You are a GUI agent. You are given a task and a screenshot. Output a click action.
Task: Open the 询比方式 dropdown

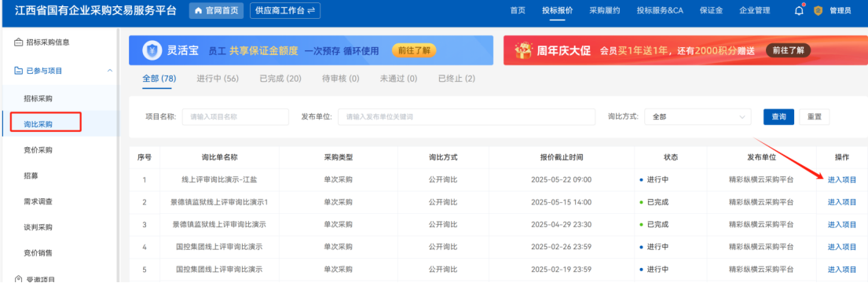(x=698, y=117)
